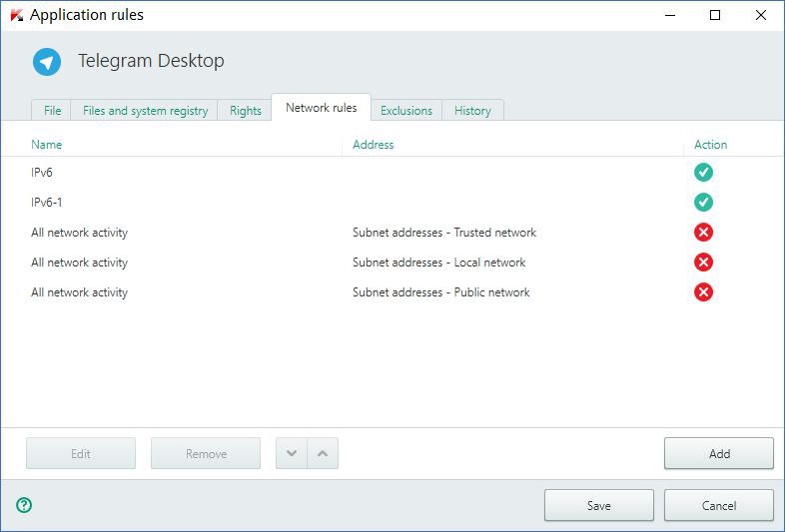
Task: Click 'All network activity' in Public network row
Action: 79,292
